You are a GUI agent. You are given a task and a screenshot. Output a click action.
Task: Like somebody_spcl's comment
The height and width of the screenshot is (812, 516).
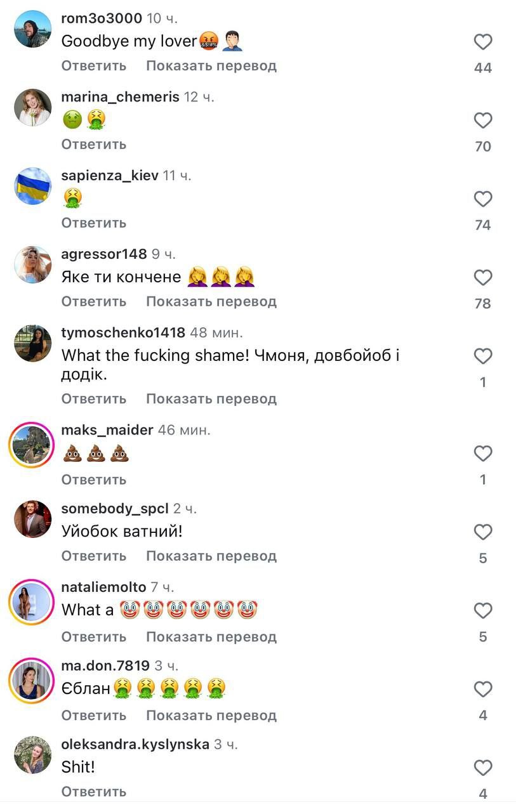point(483,532)
